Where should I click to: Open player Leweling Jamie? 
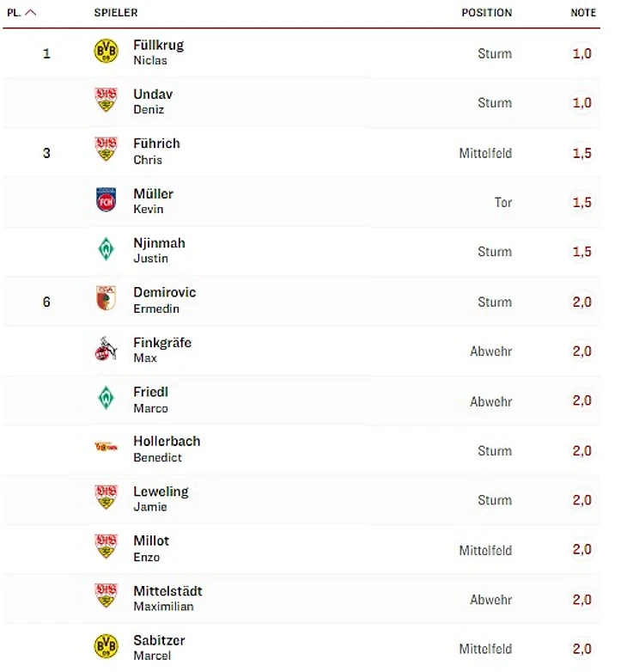(x=161, y=498)
